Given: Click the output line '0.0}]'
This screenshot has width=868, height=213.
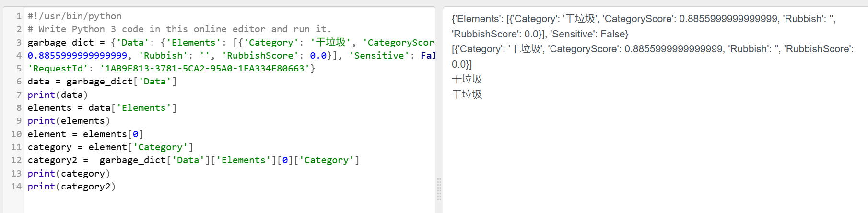Looking at the screenshot, I should point(462,64).
